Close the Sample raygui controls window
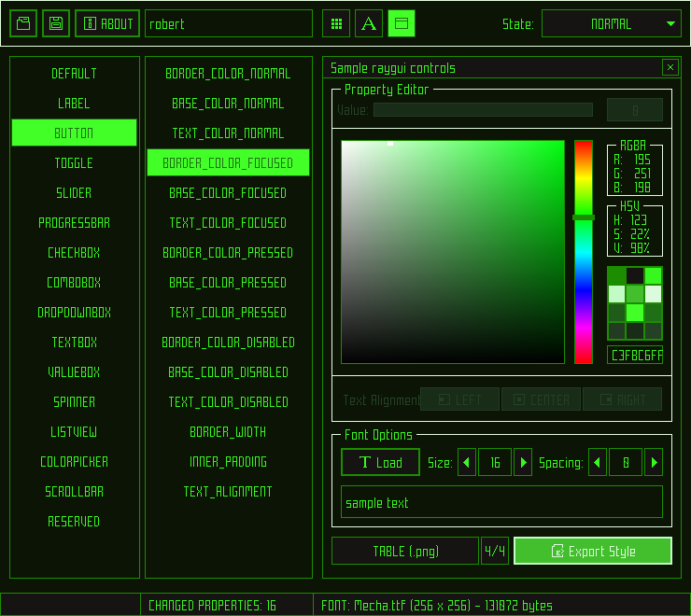This screenshot has width=691, height=616. tap(670, 67)
